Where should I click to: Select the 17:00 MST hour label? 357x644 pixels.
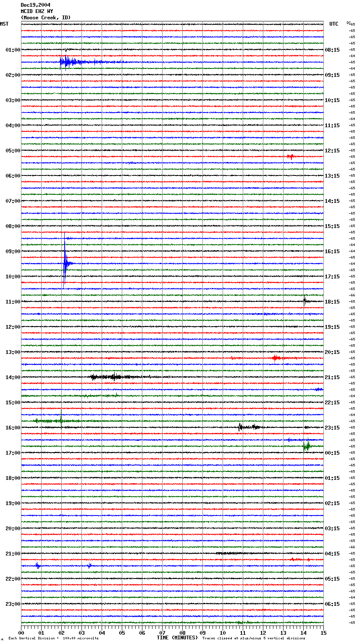[13, 453]
